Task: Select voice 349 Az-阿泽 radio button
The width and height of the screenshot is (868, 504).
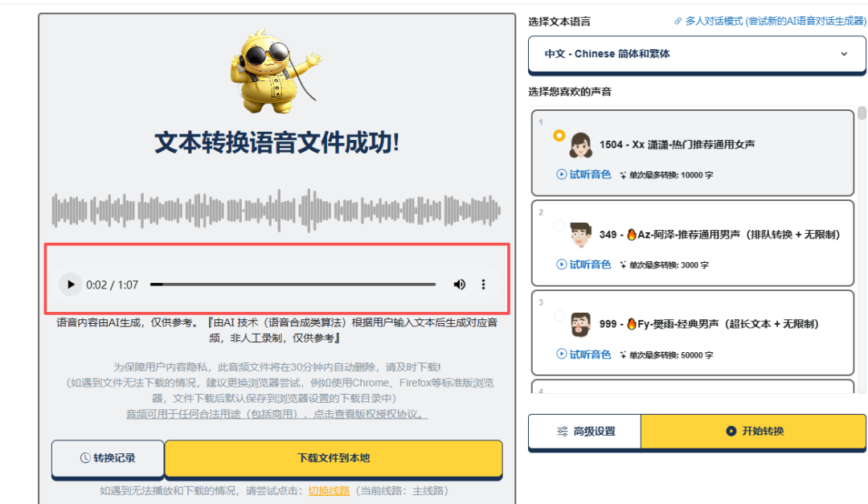Action: click(559, 225)
